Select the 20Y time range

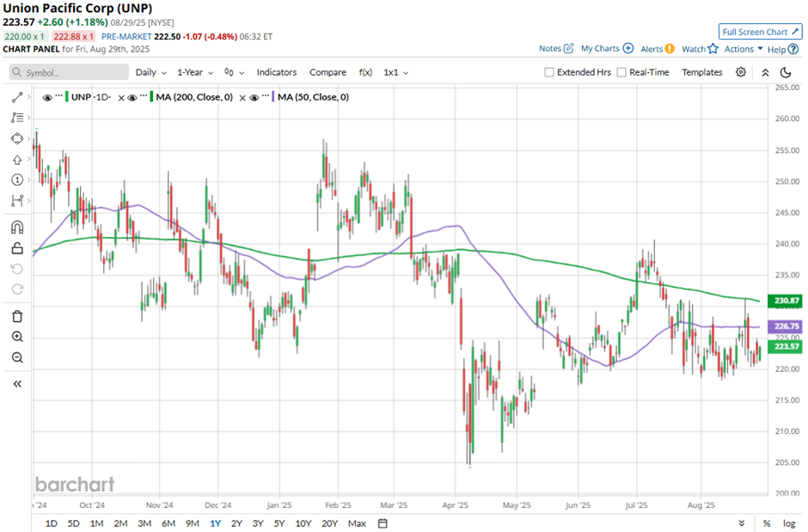[329, 523]
